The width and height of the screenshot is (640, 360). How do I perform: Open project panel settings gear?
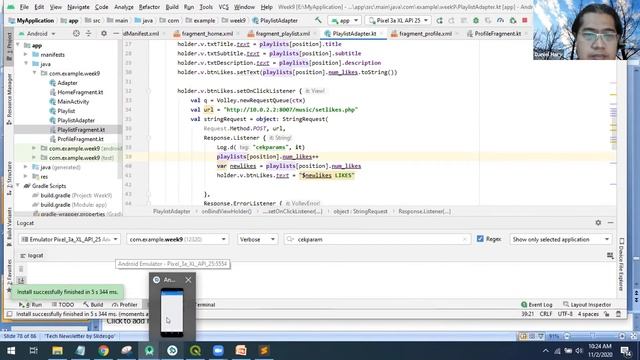point(104,33)
